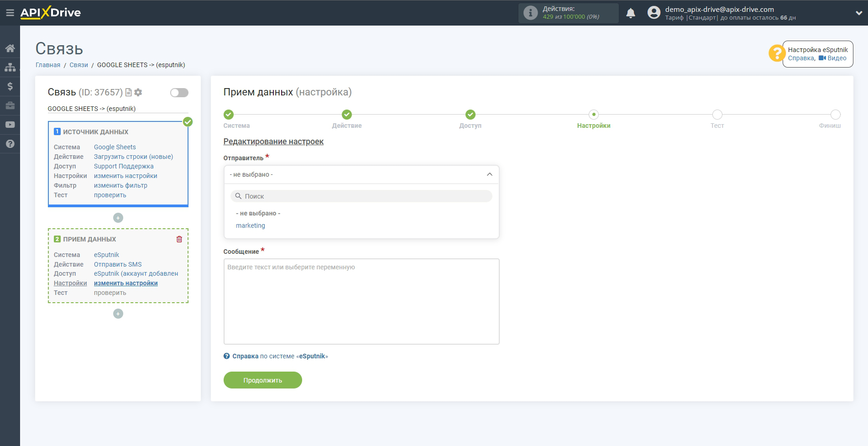Click the user avatar icon
Image resolution: width=868 pixels, height=446 pixels.
[654, 13]
